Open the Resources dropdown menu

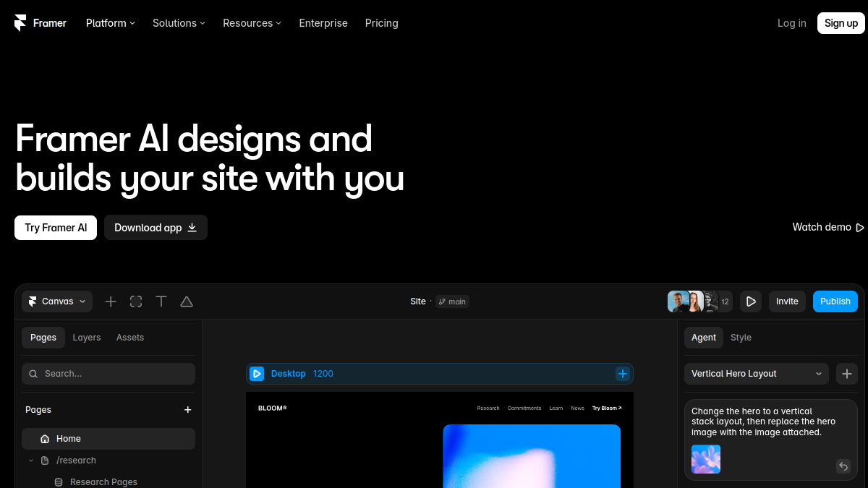coord(252,23)
